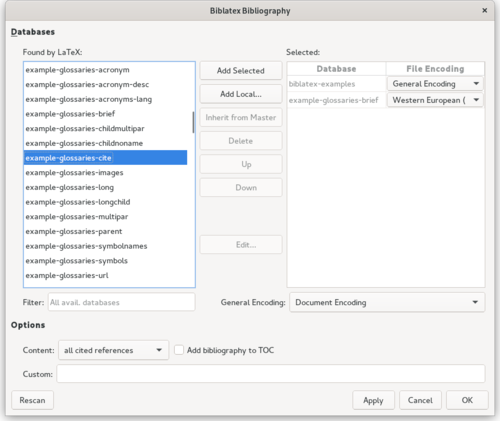Click the Rescan button
This screenshot has height=421, width=500.
pos(32,400)
